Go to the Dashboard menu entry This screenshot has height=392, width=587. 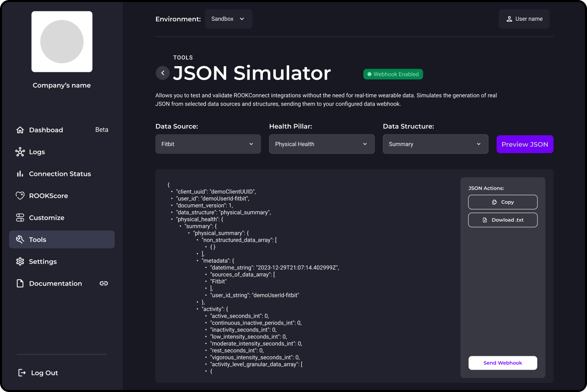pos(46,130)
